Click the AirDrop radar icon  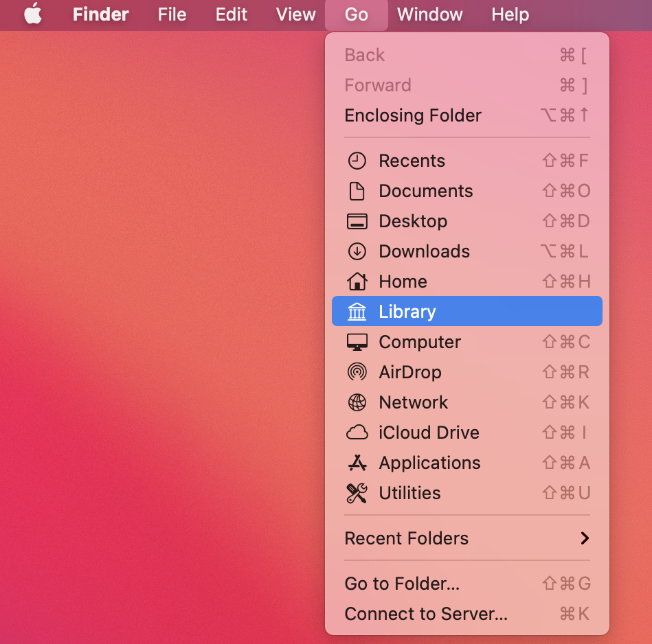click(x=357, y=372)
